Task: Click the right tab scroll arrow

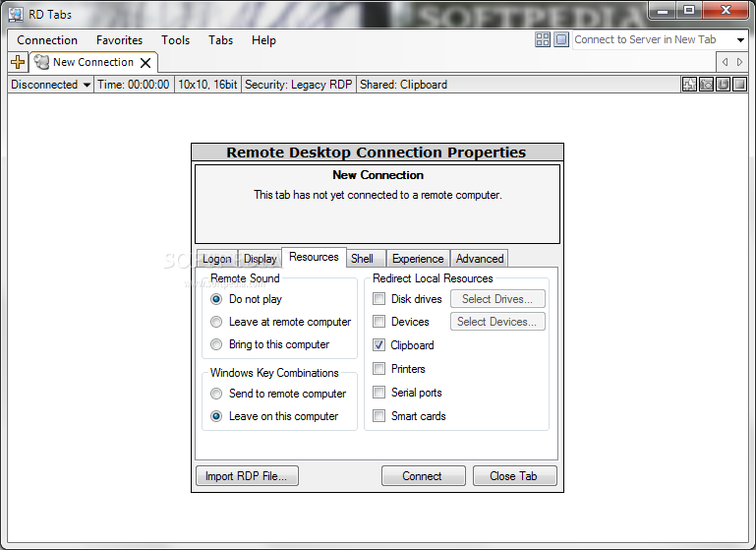Action: pos(739,62)
